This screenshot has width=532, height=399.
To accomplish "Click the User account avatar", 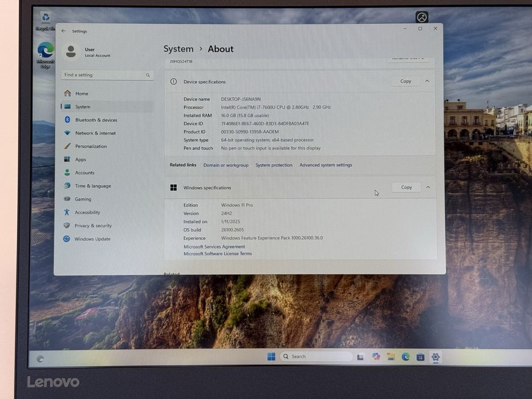I will tap(71, 51).
